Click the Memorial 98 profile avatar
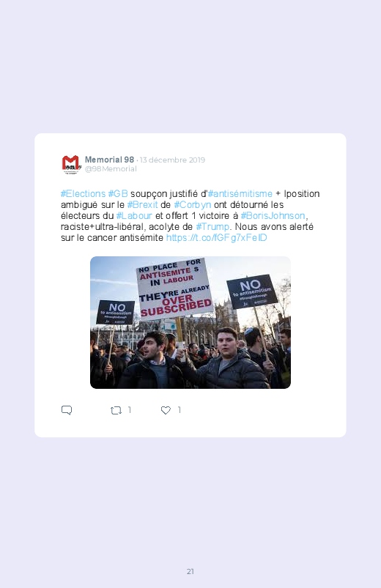381x588 pixels. [x=71, y=164]
